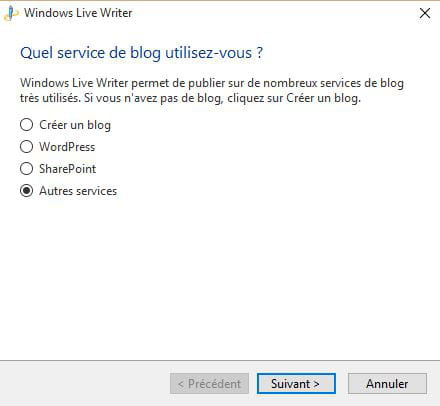Viewport: 440px width, 406px height.
Task: Select the Autres services radio button
Action: [x=27, y=191]
